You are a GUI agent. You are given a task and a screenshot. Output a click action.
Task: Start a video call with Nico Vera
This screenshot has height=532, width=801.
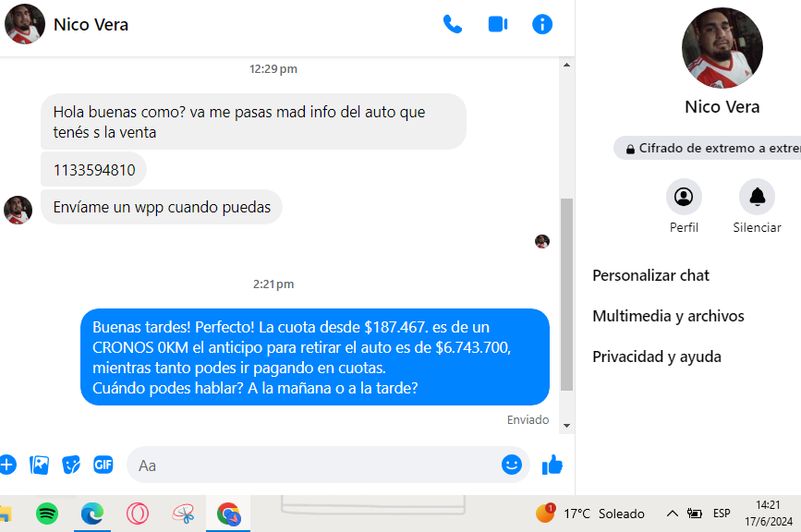point(498,25)
